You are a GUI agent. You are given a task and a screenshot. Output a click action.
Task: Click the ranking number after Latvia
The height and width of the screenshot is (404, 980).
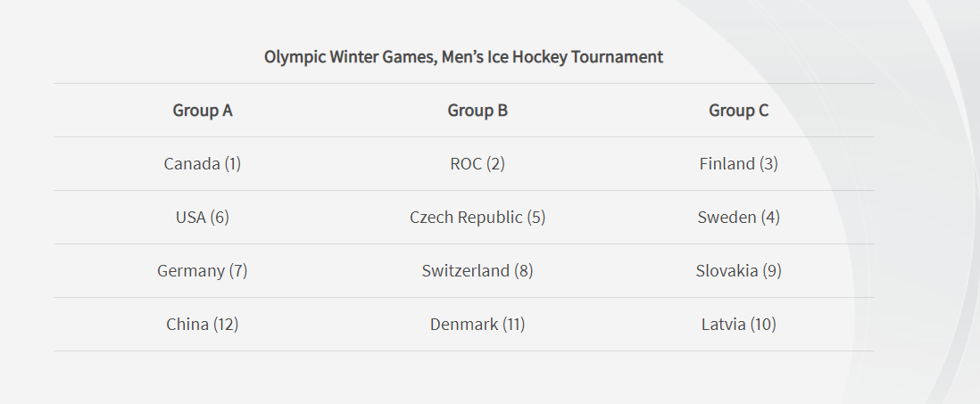pyautogui.click(x=763, y=325)
